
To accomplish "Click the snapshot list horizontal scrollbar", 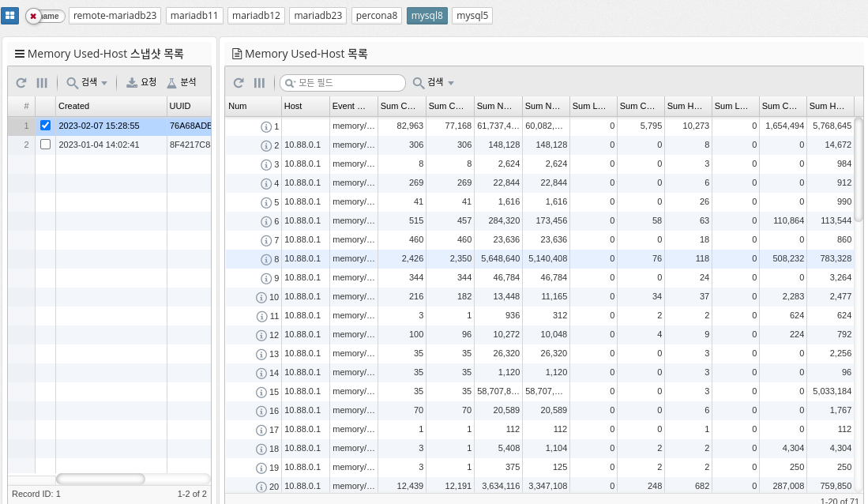I will pos(100,479).
